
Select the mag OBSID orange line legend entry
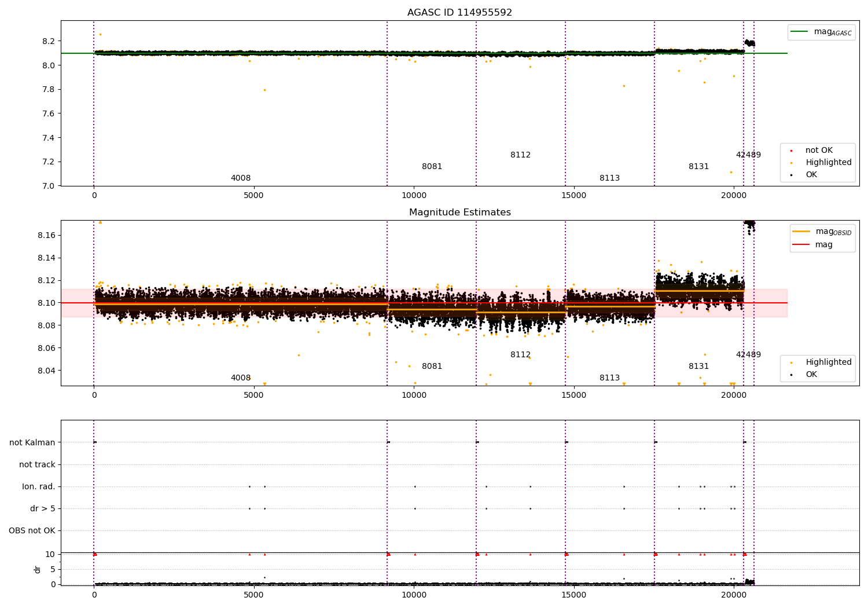pos(822,232)
